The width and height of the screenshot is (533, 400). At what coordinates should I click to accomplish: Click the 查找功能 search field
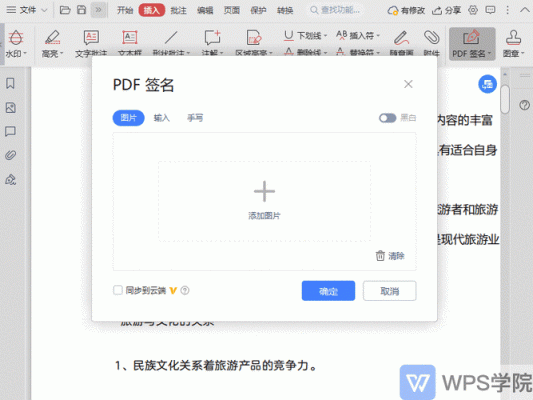pyautogui.click(x=336, y=10)
